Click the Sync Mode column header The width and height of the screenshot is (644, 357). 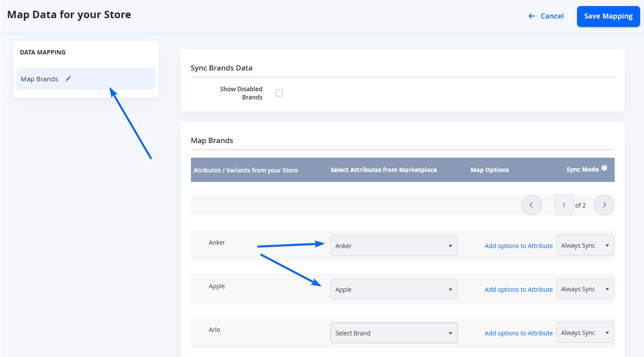click(582, 169)
